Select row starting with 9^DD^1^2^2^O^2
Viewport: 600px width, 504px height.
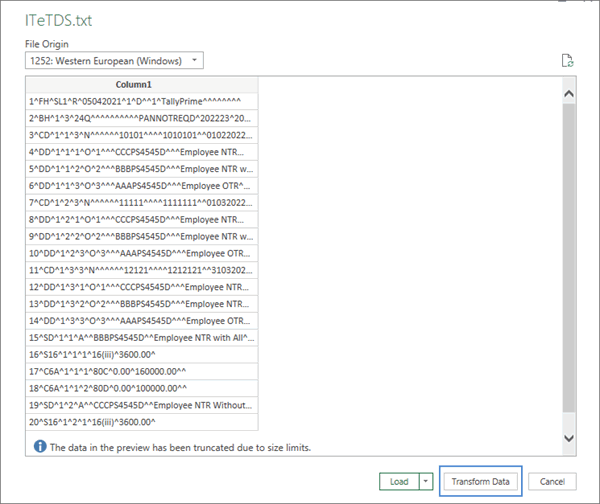click(x=142, y=236)
